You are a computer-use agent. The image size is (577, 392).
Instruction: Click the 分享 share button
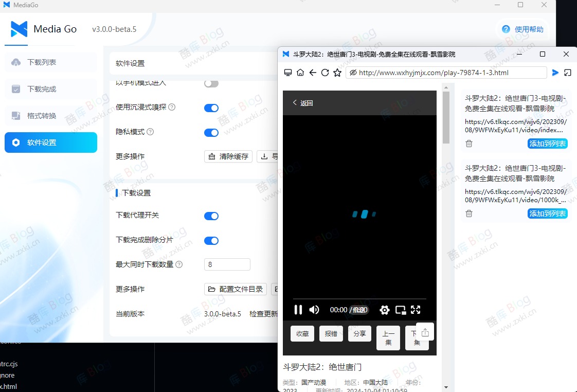pyautogui.click(x=359, y=333)
